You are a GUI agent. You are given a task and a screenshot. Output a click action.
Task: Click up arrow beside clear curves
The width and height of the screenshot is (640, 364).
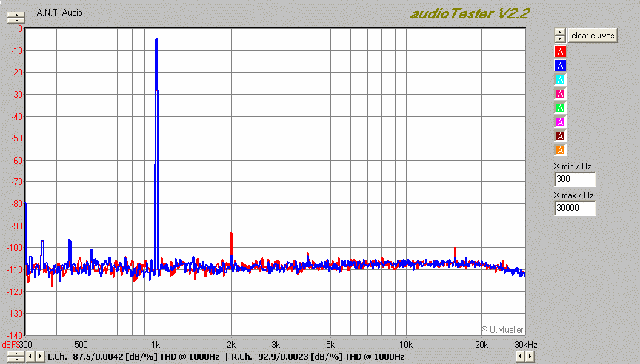pyautogui.click(x=559, y=32)
